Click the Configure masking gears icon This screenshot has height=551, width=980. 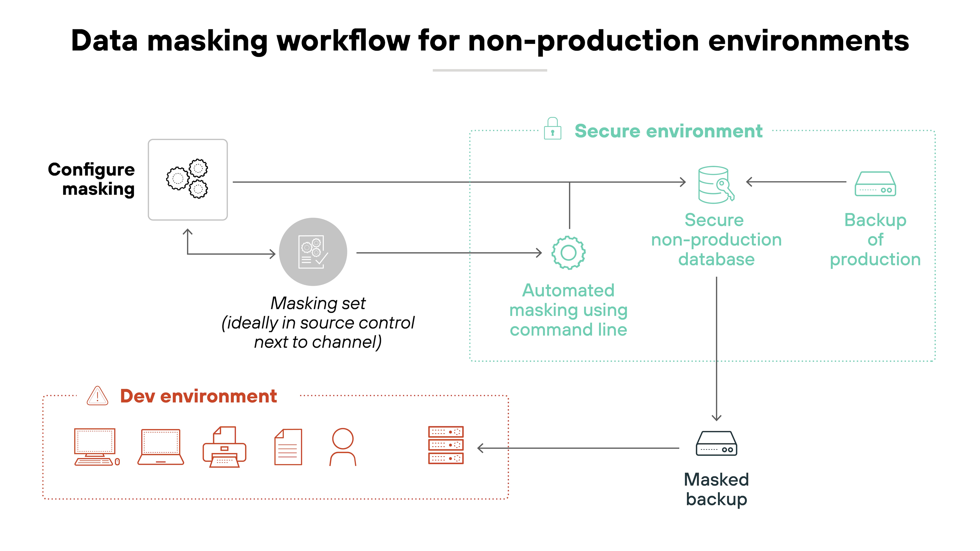(x=188, y=179)
